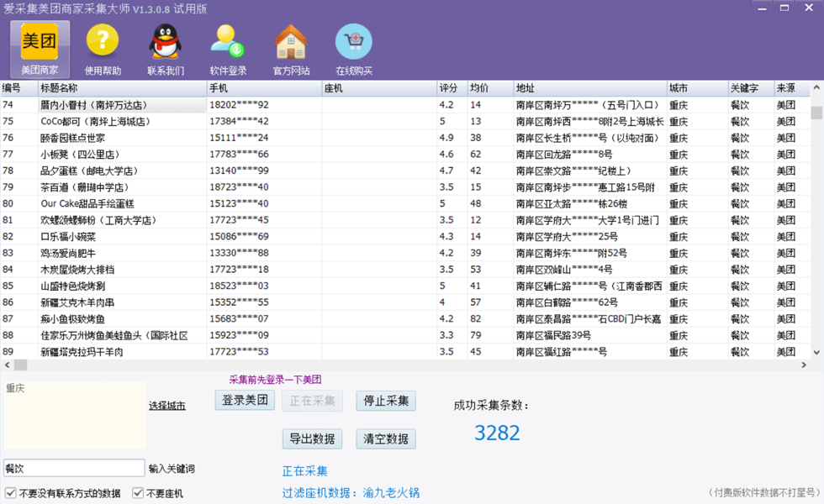
Task: Sort by the 评分 column header
Action: coord(452,88)
